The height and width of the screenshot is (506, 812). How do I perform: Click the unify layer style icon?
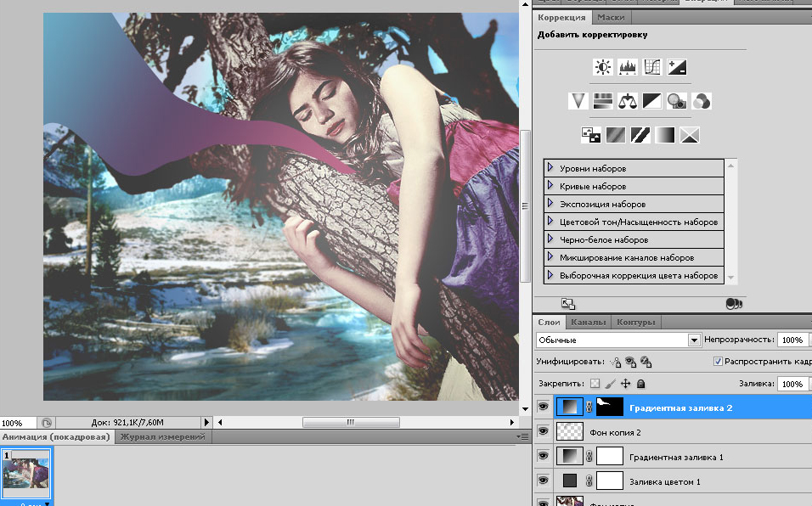click(x=646, y=362)
